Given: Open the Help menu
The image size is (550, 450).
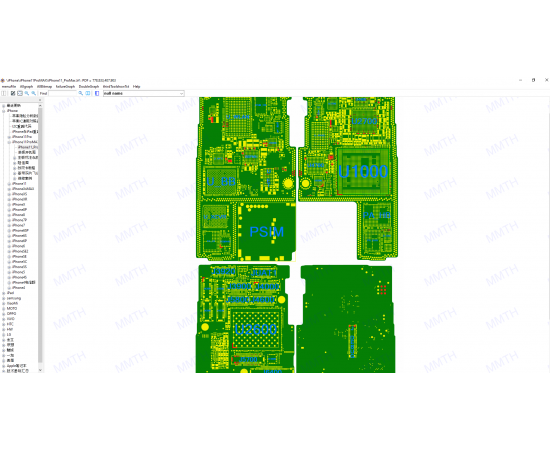Looking at the screenshot, I should [x=136, y=86].
